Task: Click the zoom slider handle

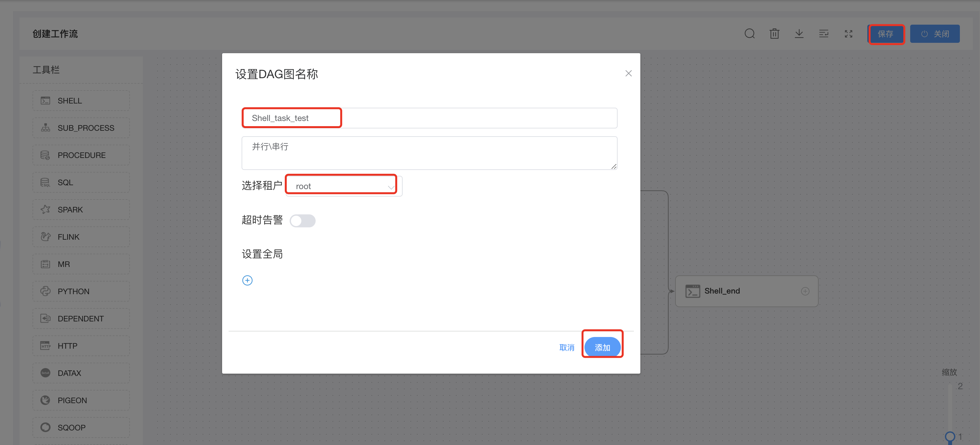Action: point(949,437)
